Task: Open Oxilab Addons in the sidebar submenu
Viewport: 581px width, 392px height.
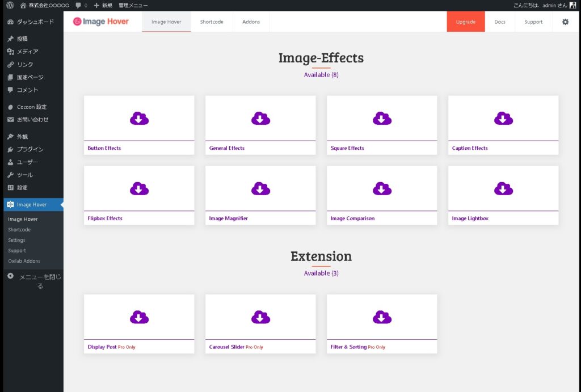Action: [x=24, y=261]
